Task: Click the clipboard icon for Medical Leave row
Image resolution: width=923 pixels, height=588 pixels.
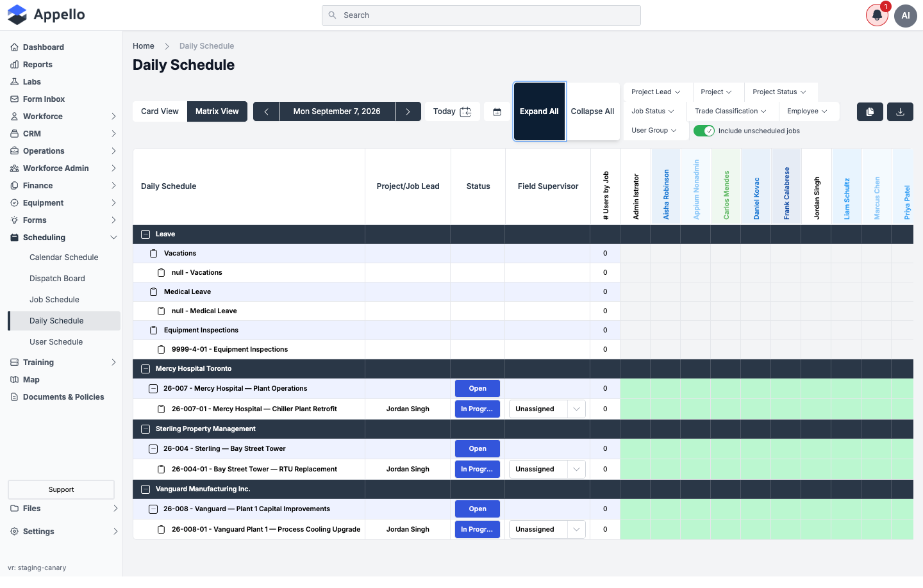Action: (x=153, y=292)
